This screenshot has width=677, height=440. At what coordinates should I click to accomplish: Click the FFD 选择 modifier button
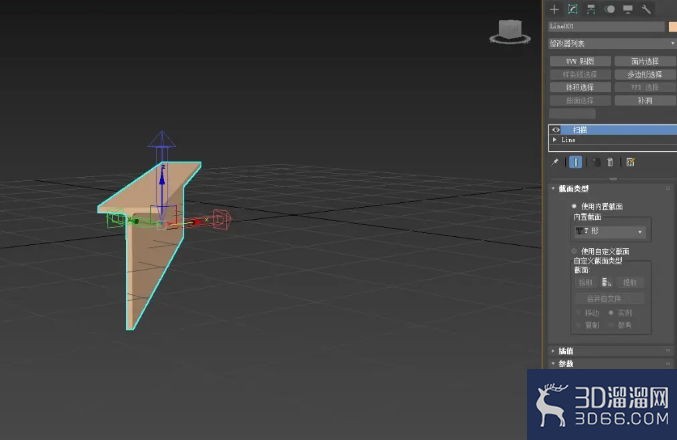coord(645,88)
